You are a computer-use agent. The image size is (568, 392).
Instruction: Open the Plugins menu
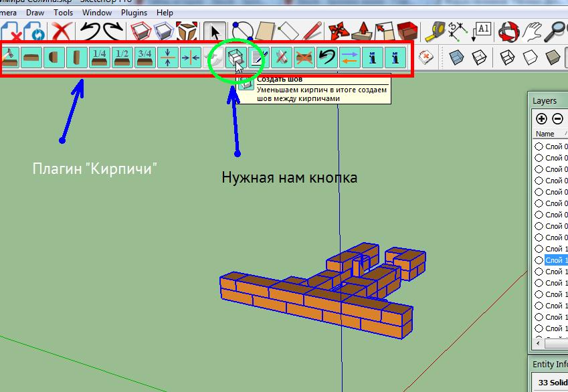click(x=134, y=12)
